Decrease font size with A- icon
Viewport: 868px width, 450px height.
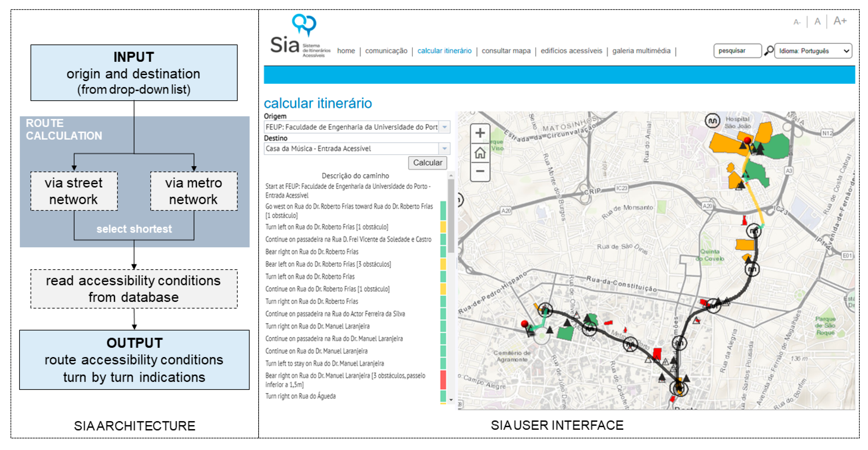pyautogui.click(x=797, y=23)
